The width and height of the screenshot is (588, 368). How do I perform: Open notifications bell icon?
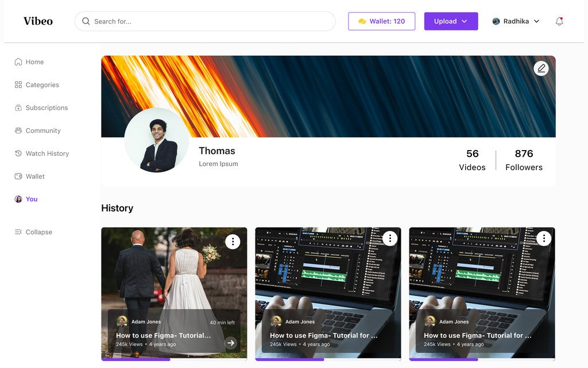[x=559, y=21]
